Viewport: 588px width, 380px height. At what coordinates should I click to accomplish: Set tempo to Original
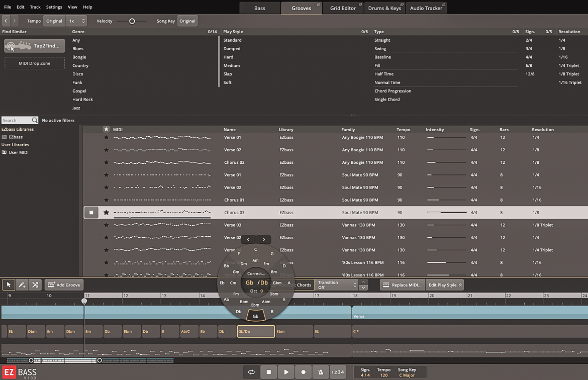click(x=54, y=21)
